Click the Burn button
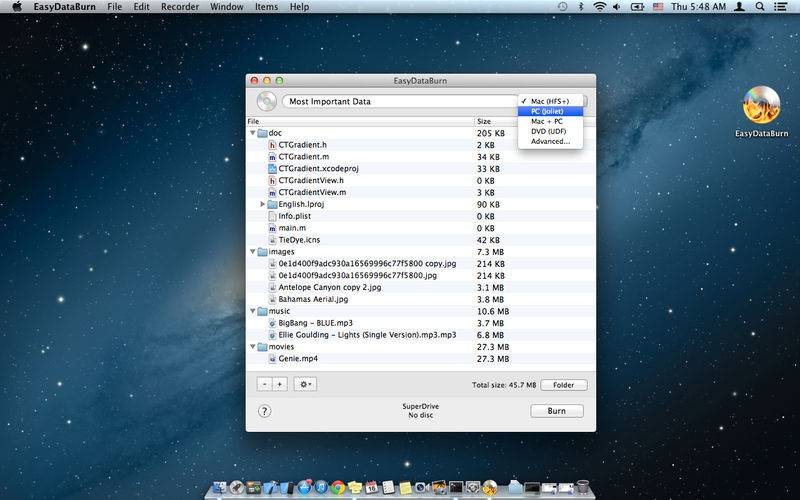Image resolution: width=800 pixels, height=500 pixels. click(557, 411)
